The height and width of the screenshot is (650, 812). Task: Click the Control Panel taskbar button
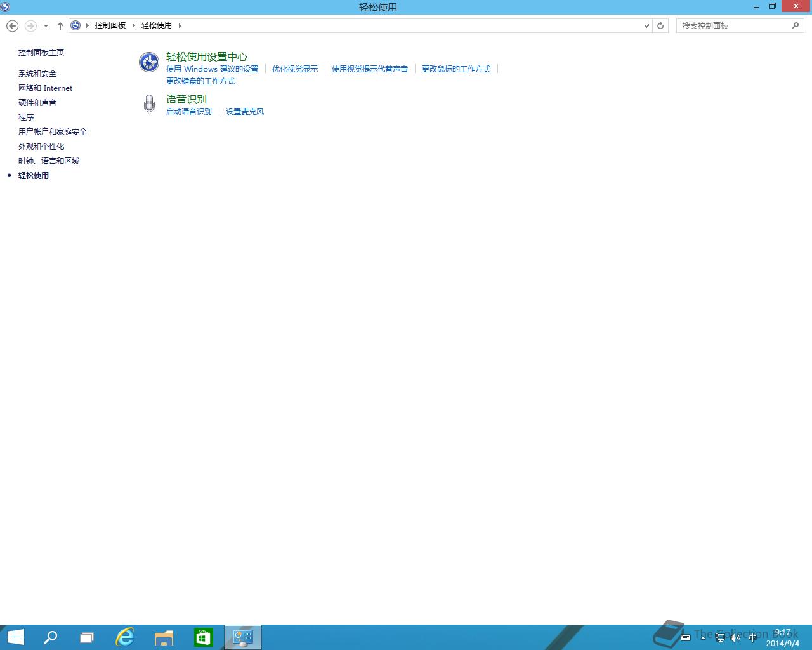click(243, 637)
